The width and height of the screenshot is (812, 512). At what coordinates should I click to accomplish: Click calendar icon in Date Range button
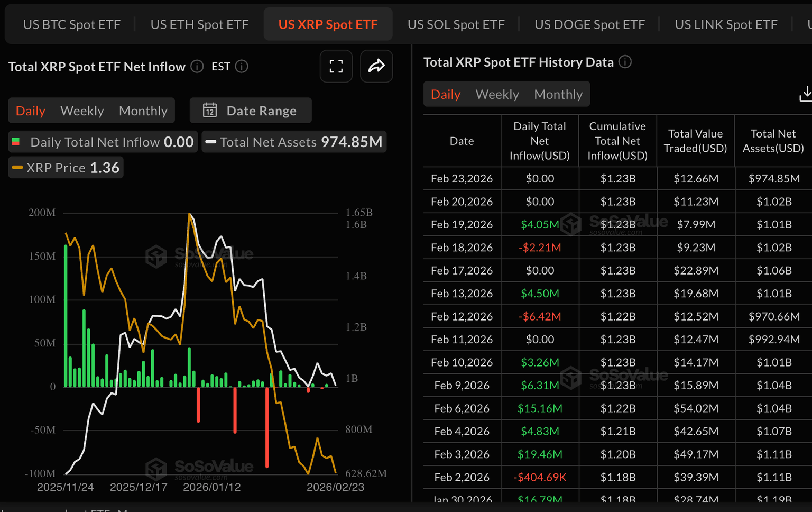point(210,110)
